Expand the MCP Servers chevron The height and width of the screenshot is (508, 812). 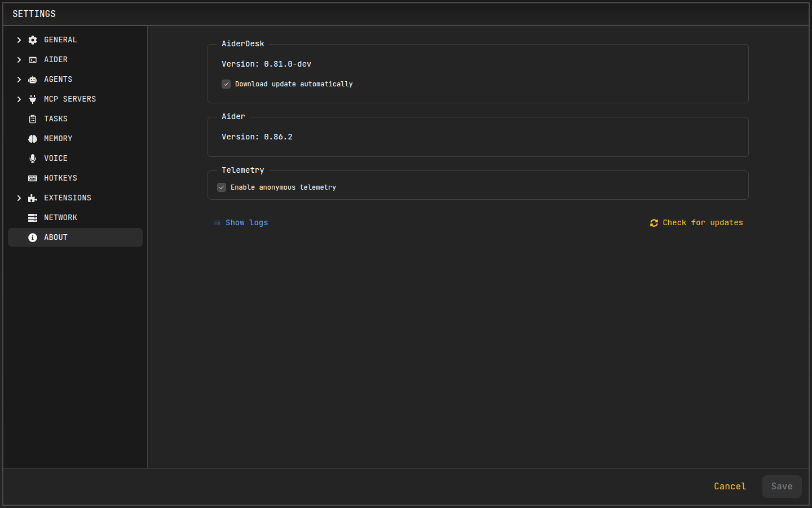pos(19,99)
